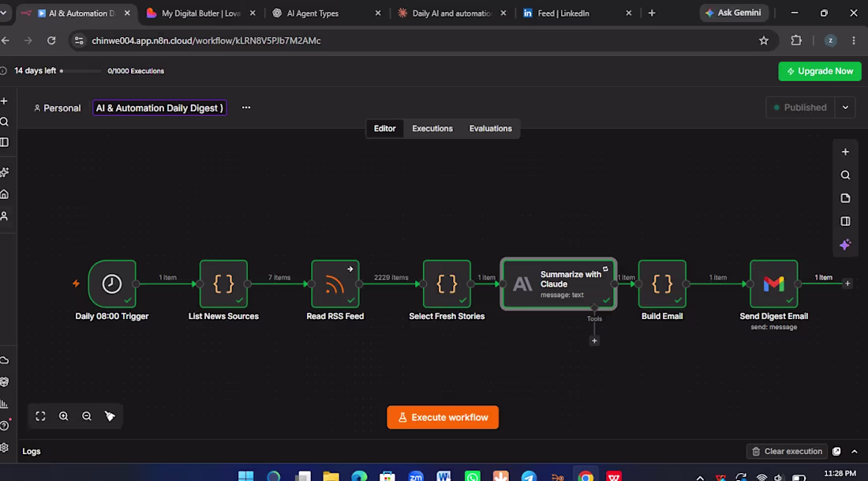
Task: Select the Select Fresh Stories code node
Action: (x=447, y=284)
